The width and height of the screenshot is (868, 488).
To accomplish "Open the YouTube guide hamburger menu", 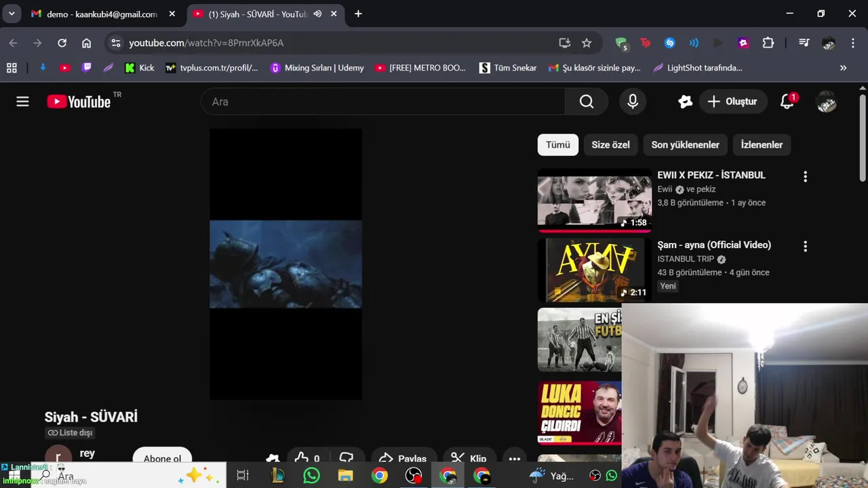I will click(x=22, y=102).
